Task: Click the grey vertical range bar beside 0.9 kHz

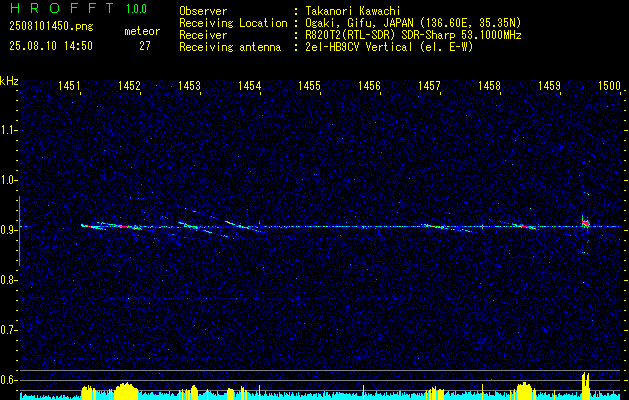Action: tap(19, 231)
